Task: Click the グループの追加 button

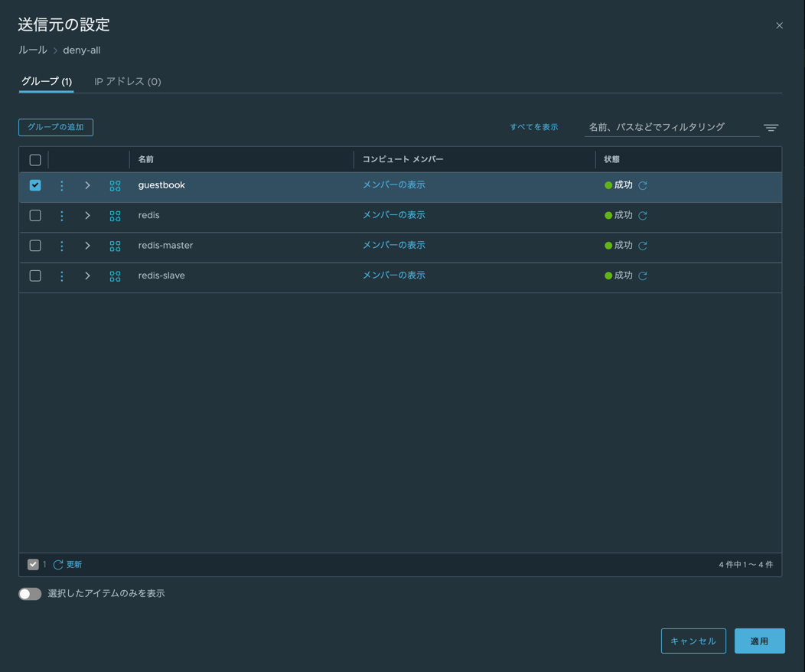Action: (x=56, y=127)
